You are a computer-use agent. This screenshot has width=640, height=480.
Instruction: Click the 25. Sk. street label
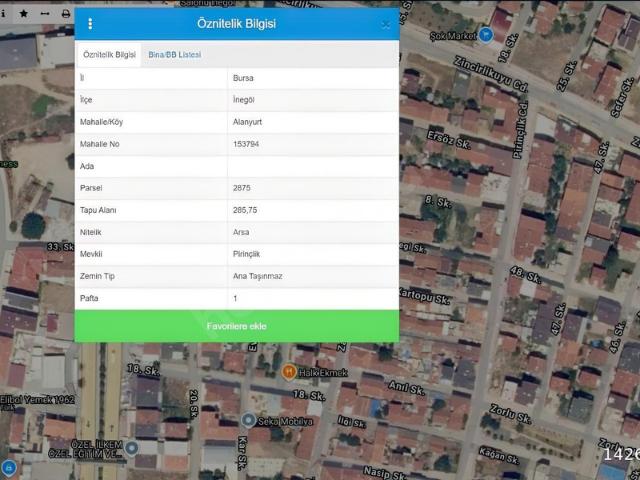tap(567, 76)
